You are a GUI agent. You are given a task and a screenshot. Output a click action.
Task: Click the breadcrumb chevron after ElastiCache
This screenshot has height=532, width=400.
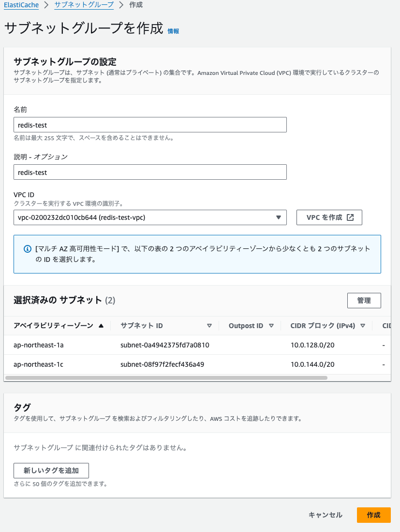pyautogui.click(x=46, y=5)
